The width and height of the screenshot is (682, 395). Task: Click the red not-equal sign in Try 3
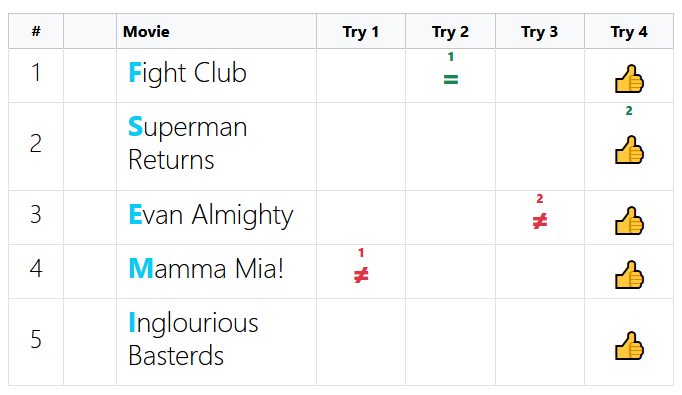(x=540, y=221)
